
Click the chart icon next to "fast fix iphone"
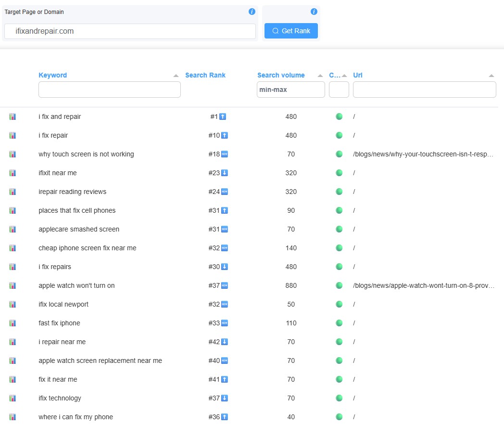tap(12, 323)
